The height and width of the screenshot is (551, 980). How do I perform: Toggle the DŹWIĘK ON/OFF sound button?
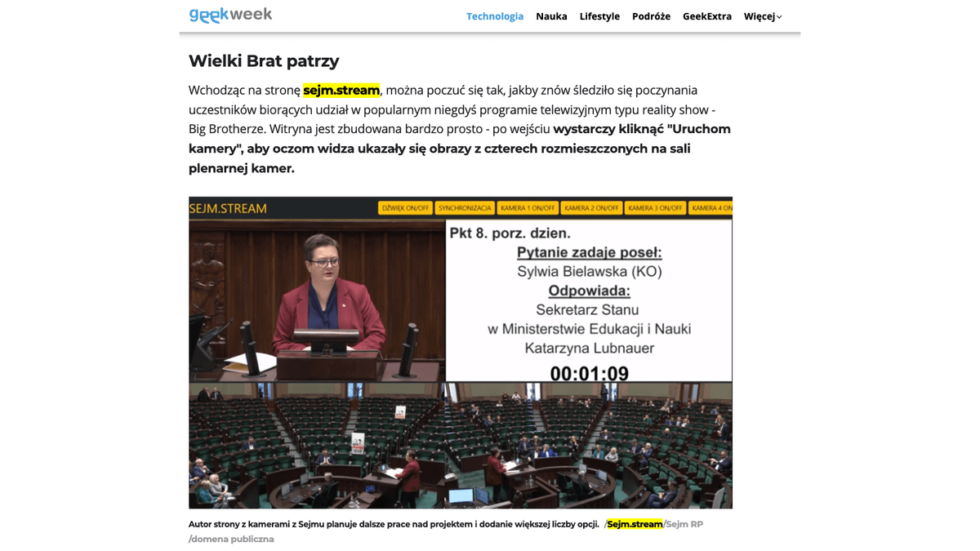(x=405, y=208)
